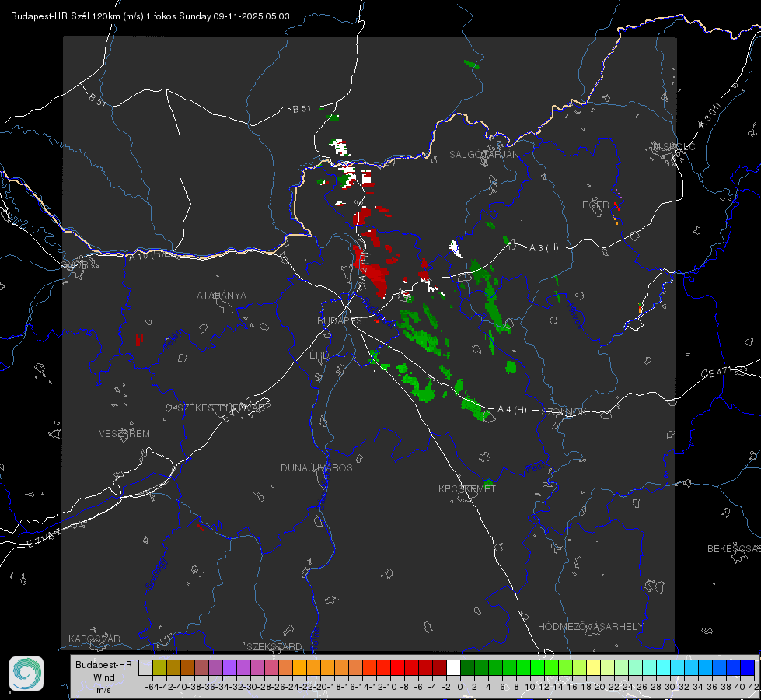The image size is (761, 700).
Task: Click the VESZPRÉM city label
Action: pos(124,433)
